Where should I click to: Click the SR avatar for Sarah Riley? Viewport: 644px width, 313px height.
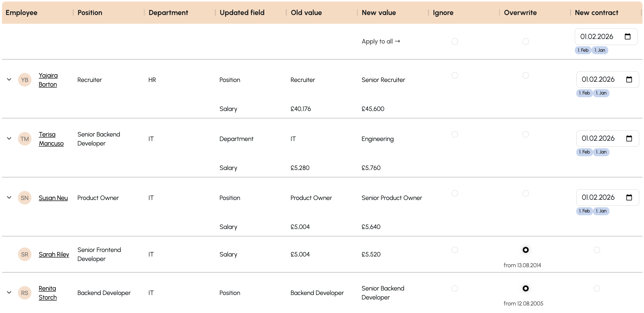click(24, 254)
